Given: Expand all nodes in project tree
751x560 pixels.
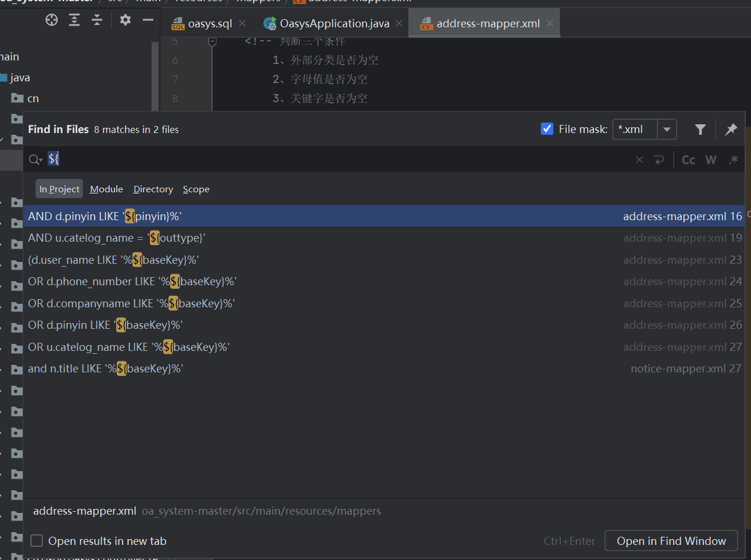Looking at the screenshot, I should pyautogui.click(x=74, y=20).
